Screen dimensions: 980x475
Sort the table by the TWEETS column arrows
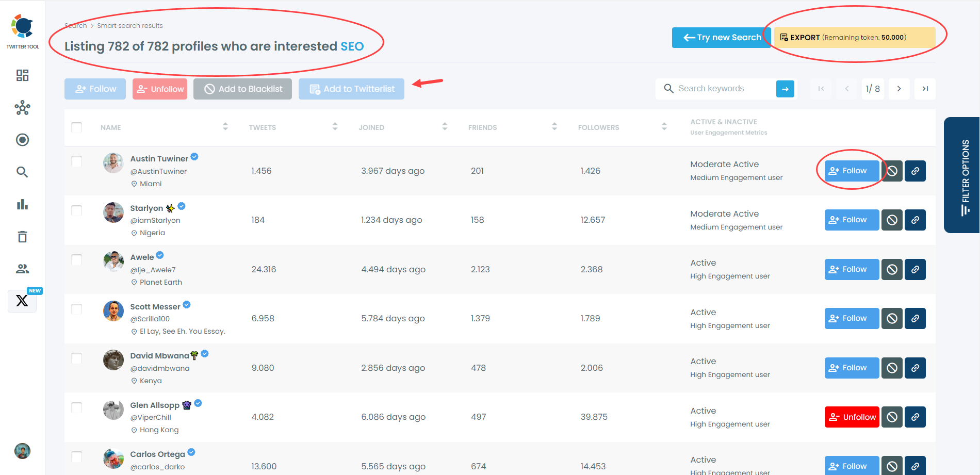pyautogui.click(x=335, y=126)
